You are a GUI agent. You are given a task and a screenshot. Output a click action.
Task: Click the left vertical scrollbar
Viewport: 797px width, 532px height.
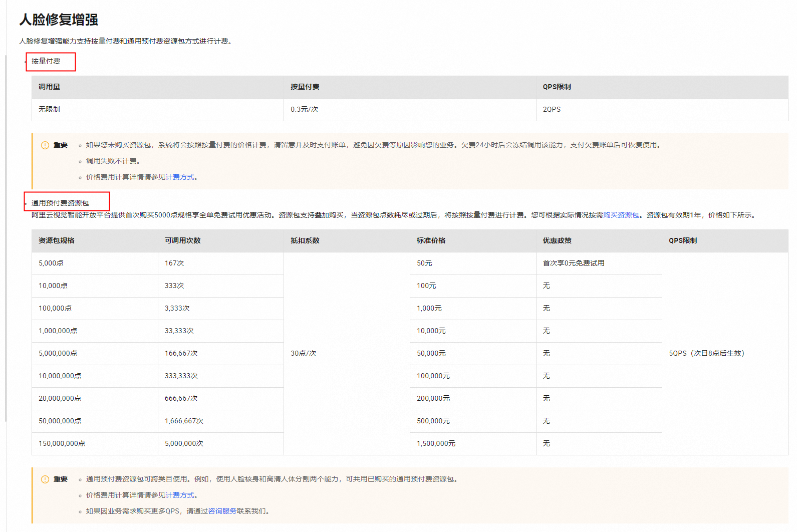tap(6, 238)
